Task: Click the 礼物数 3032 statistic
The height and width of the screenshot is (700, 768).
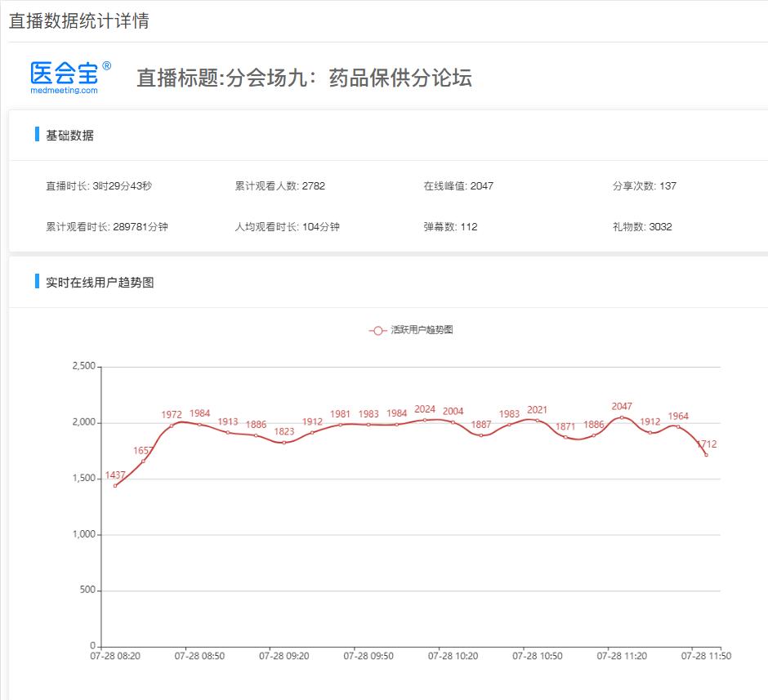Action: click(641, 226)
